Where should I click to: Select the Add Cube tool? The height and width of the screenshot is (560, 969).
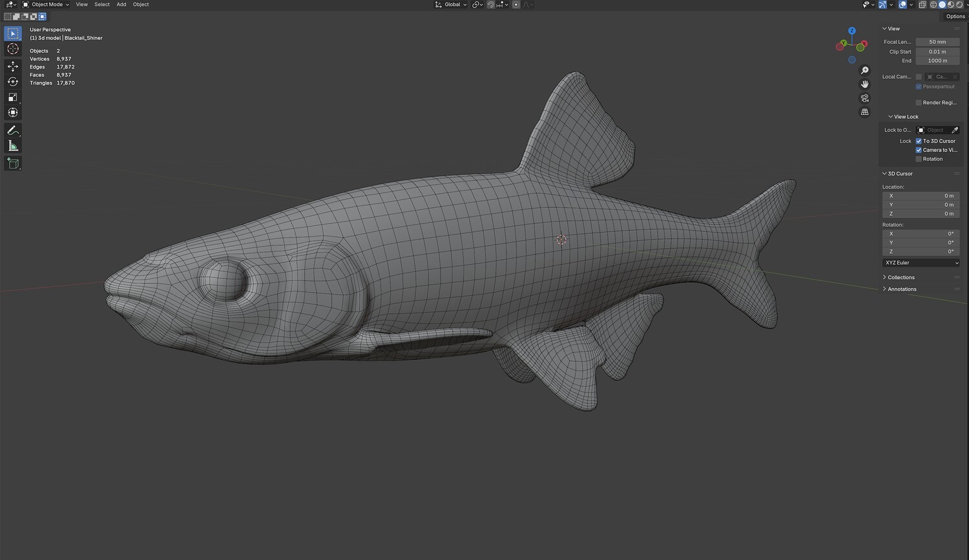click(13, 163)
